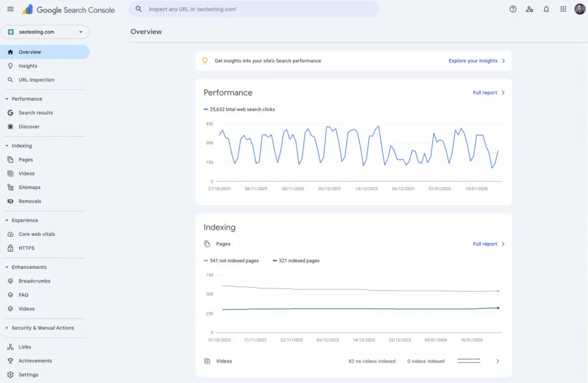Collapse the Indexing section in sidebar

(x=21, y=145)
